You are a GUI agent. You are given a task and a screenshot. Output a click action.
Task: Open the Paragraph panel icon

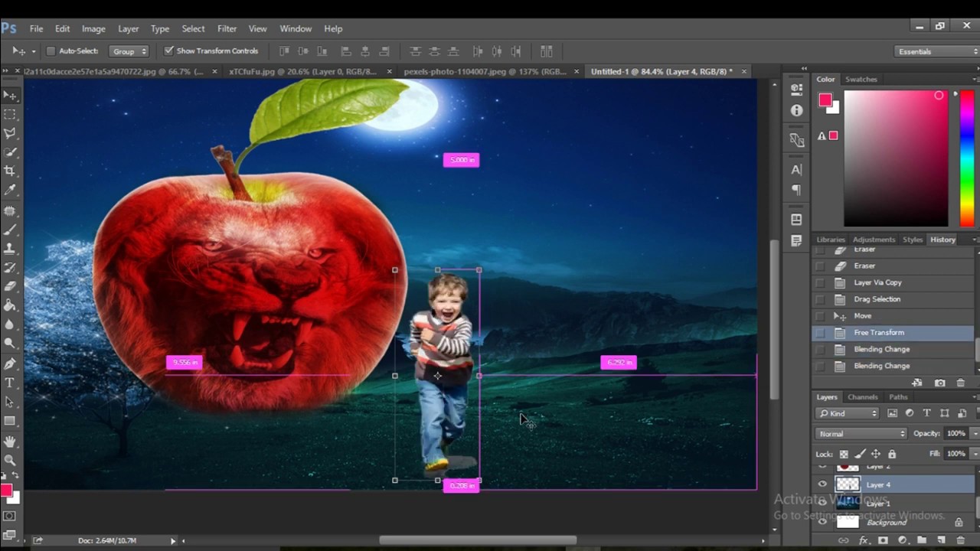coord(796,190)
